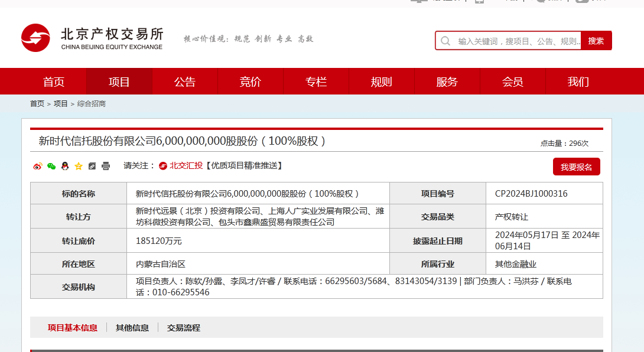Switch to the 交易流程 tab

click(x=183, y=328)
